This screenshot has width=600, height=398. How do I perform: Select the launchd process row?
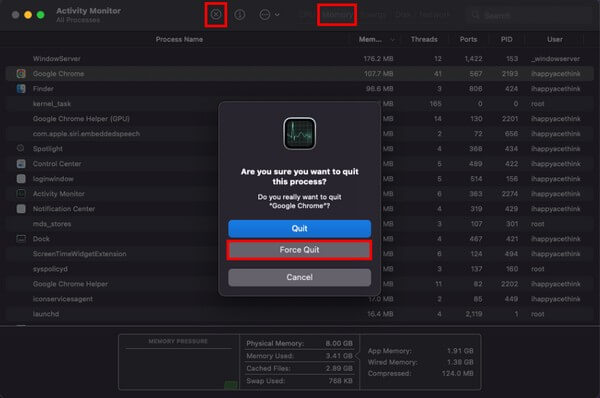pos(300,314)
